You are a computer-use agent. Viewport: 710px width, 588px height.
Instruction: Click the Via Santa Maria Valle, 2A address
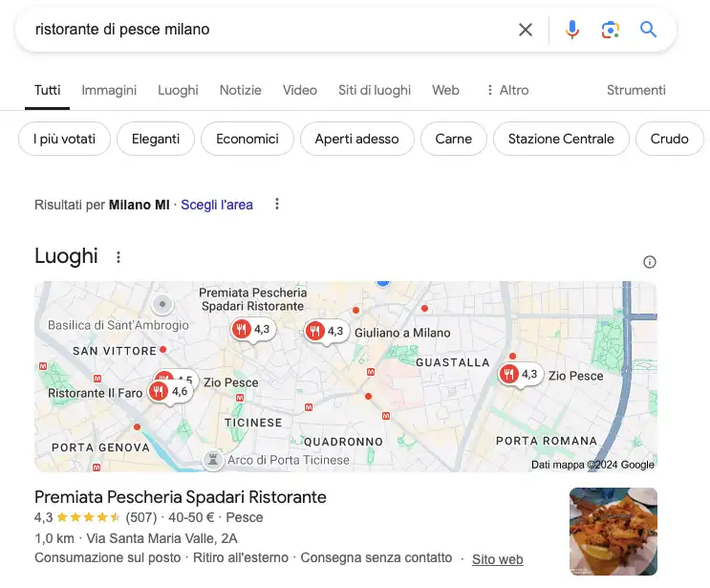click(161, 538)
